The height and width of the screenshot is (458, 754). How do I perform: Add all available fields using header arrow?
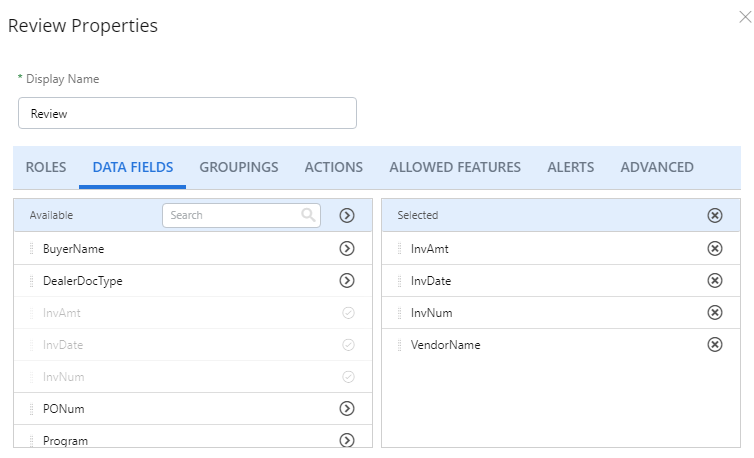pos(347,215)
